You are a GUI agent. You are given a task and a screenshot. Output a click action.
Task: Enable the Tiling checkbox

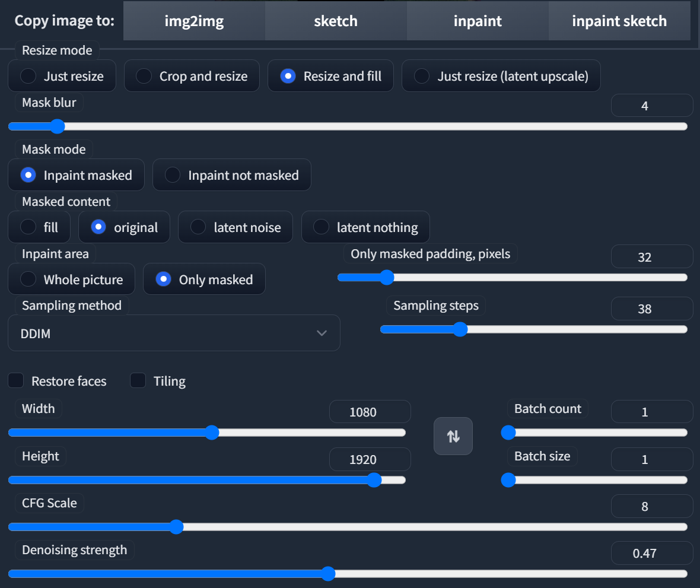(138, 381)
